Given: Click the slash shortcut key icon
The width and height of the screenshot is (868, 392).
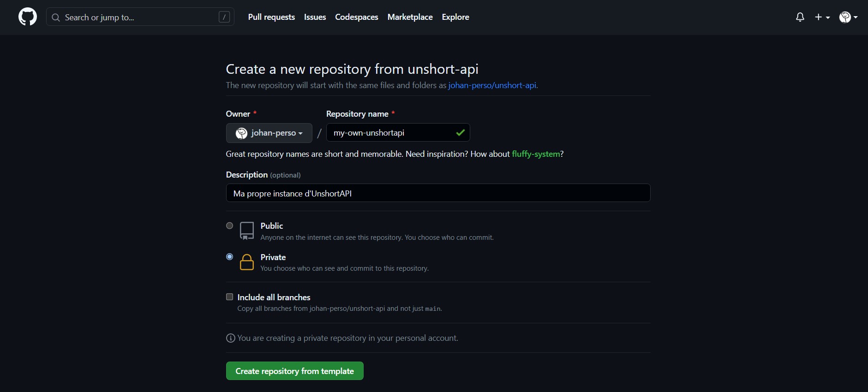Looking at the screenshot, I should tap(224, 17).
